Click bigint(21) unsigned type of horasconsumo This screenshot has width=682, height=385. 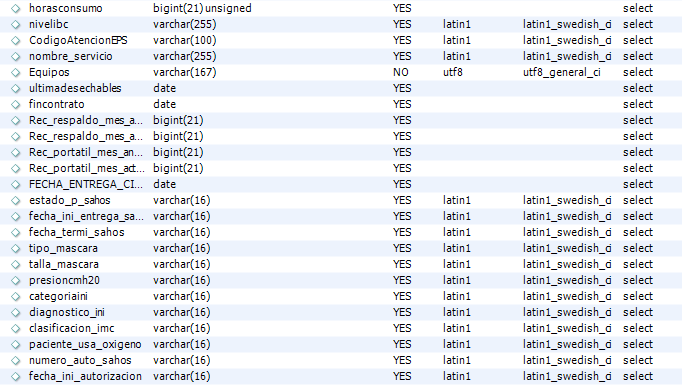coord(202,9)
